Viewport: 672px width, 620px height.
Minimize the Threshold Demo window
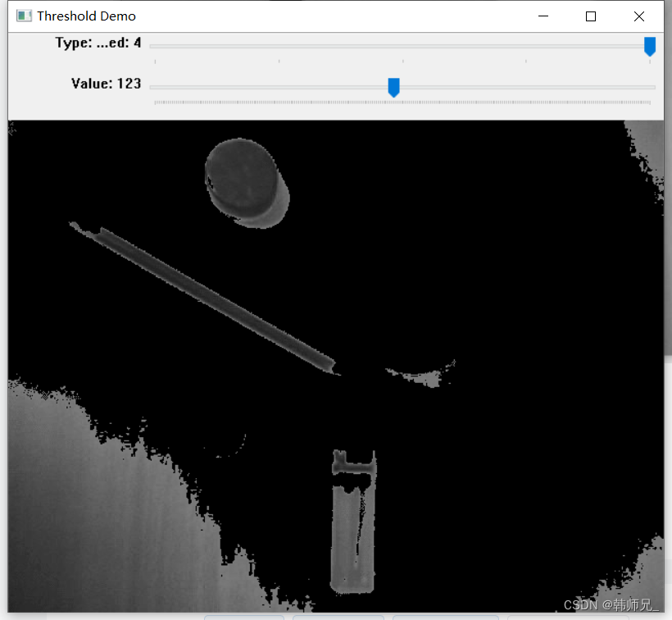[543, 16]
